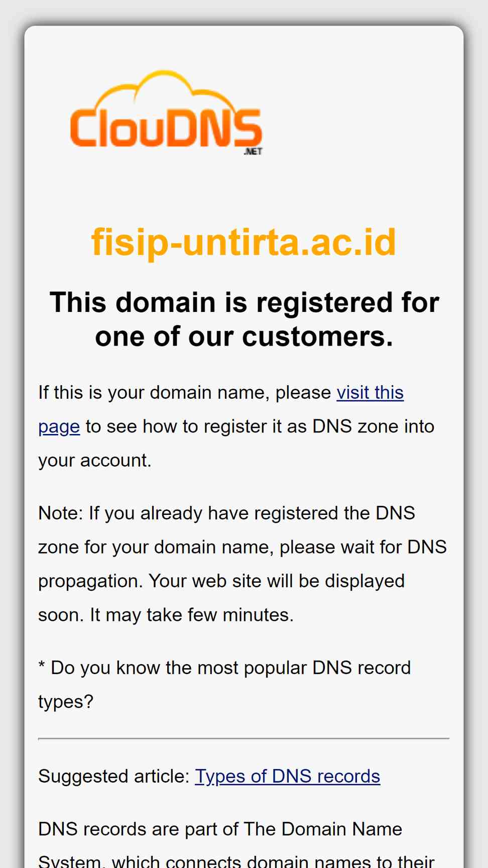
Task: Follow the underlined "page" link text
Action: pos(59,426)
